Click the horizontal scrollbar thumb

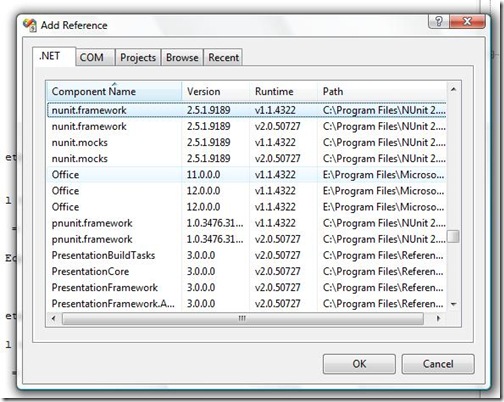(243, 318)
